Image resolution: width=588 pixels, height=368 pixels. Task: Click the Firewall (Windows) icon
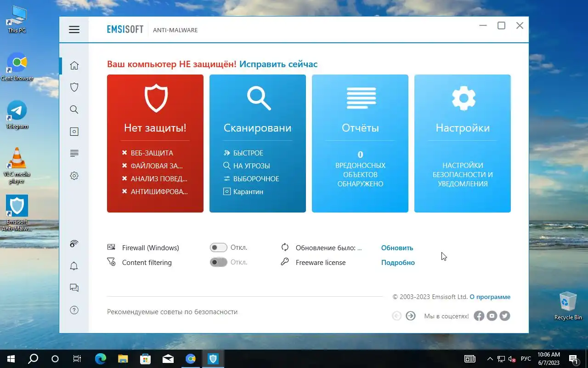(111, 247)
